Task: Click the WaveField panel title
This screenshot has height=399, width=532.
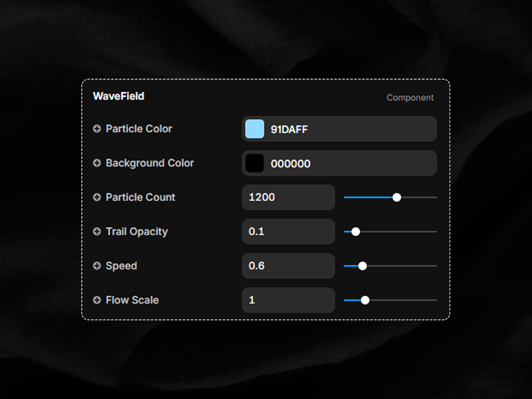Action: click(119, 96)
